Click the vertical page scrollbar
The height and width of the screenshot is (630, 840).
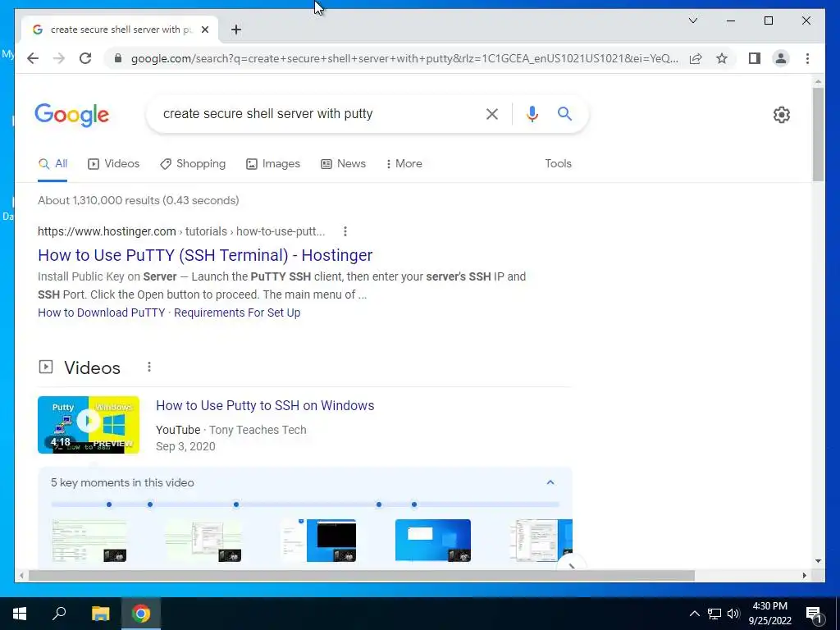[x=818, y=134]
